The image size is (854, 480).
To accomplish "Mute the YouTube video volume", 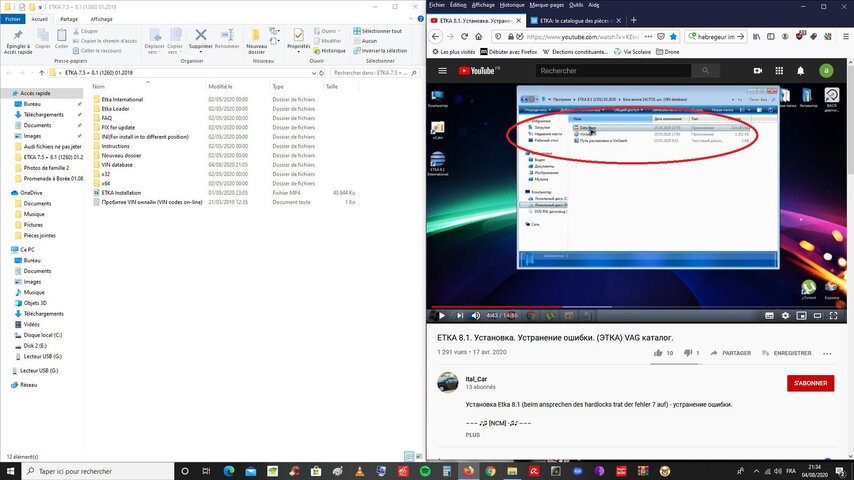I will 475,317.
